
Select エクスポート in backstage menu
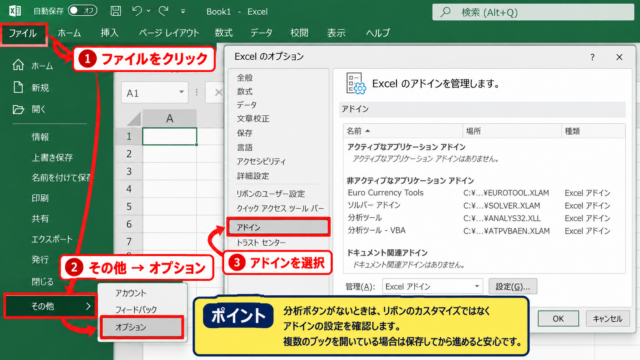[52, 239]
